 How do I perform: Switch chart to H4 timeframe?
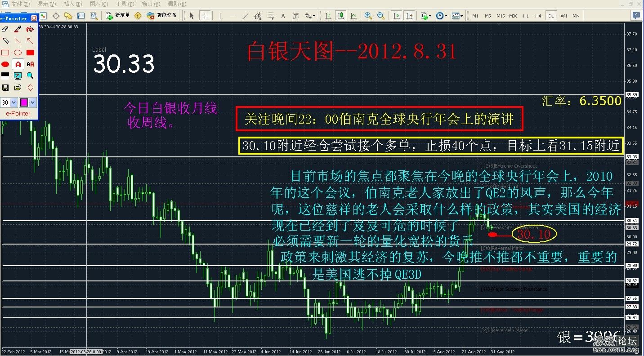point(538,16)
